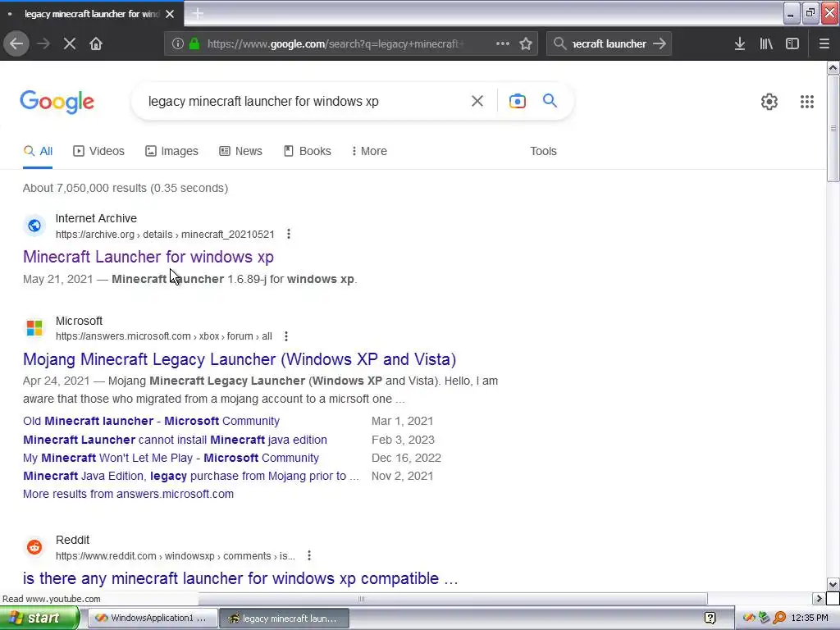
Task: Click the Internet Archive globe favicon
Action: click(34, 226)
